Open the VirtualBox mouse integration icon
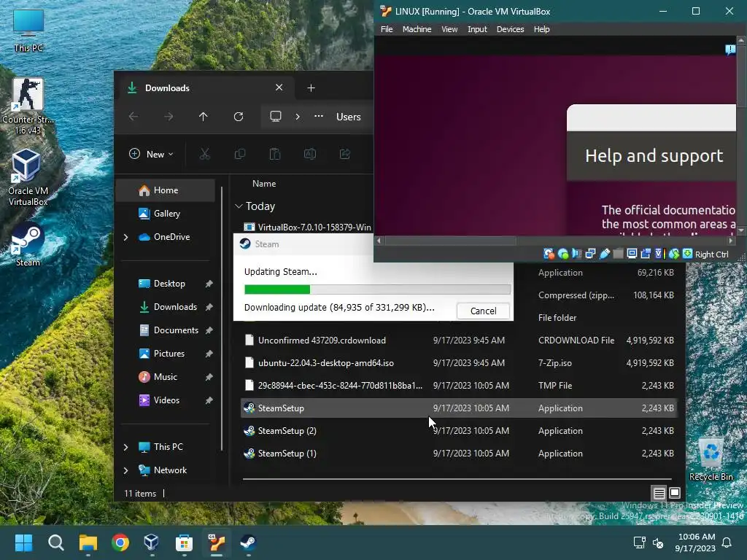The image size is (747, 560). click(x=673, y=254)
